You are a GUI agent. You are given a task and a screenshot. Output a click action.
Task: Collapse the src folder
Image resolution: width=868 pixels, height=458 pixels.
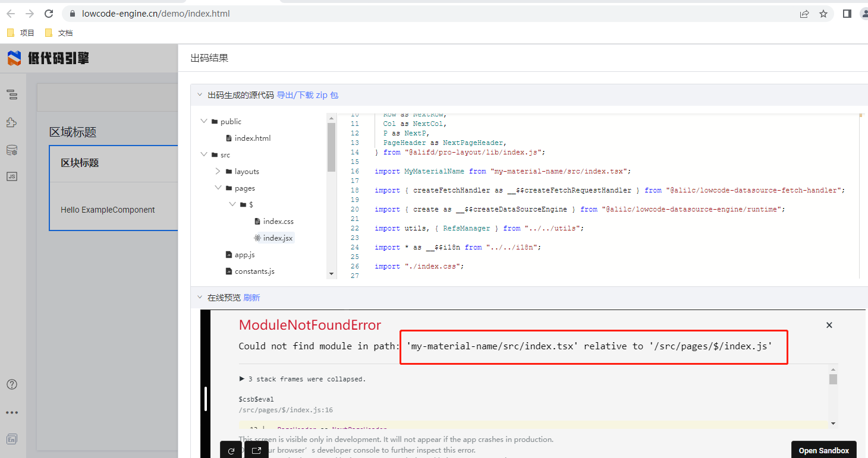(x=204, y=154)
